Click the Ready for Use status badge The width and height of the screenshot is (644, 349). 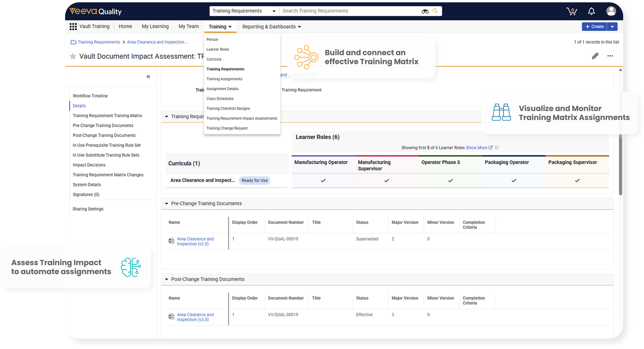254,180
